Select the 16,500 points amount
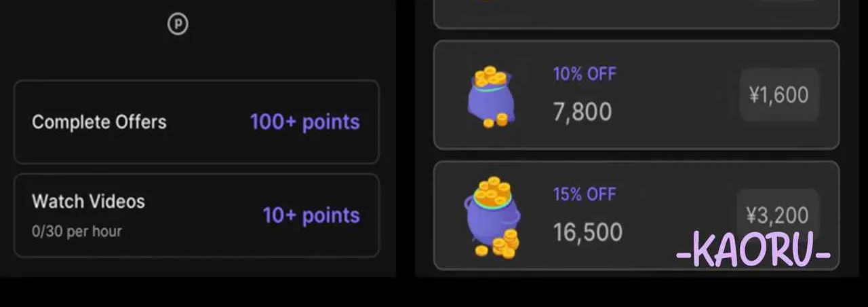868x307 pixels. pyautogui.click(x=588, y=232)
